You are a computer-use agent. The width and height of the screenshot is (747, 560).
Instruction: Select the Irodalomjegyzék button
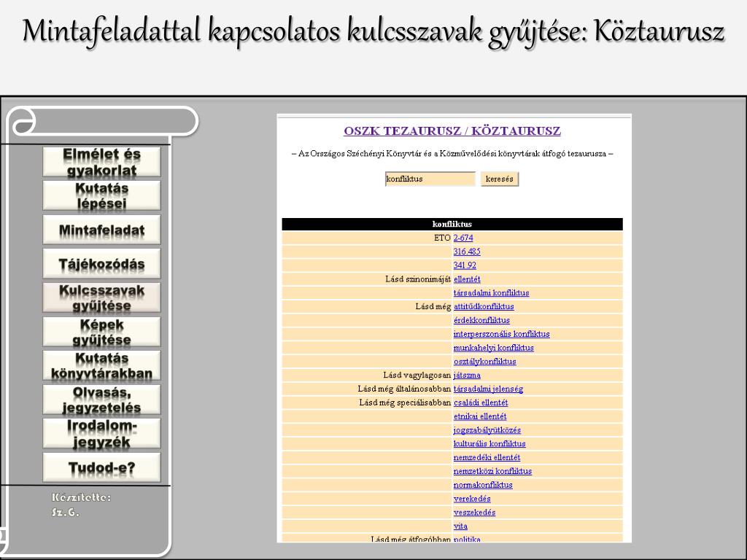(101, 434)
